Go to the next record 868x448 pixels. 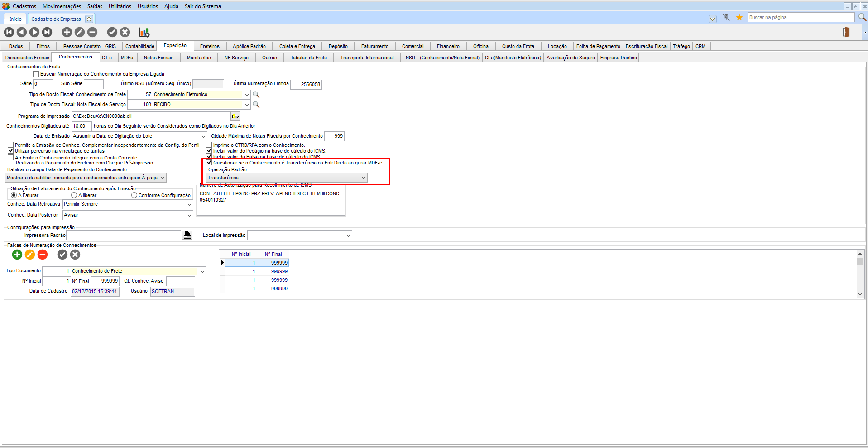click(x=34, y=32)
